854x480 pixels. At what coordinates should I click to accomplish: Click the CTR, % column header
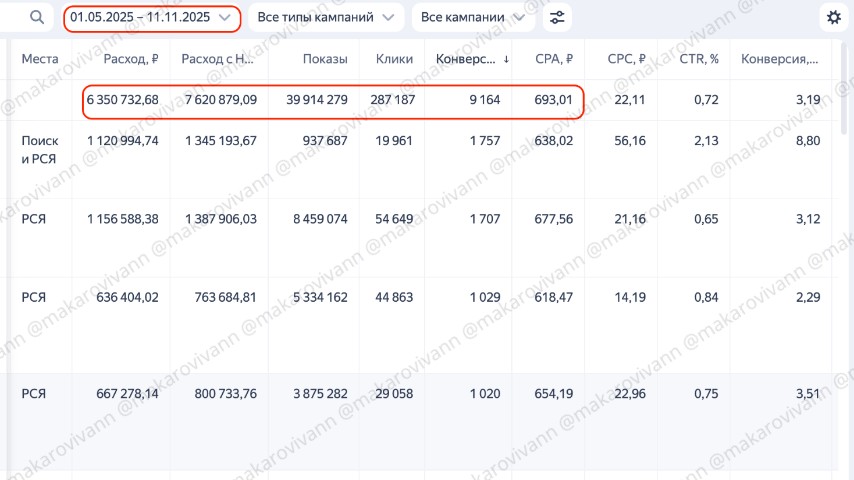pos(699,59)
